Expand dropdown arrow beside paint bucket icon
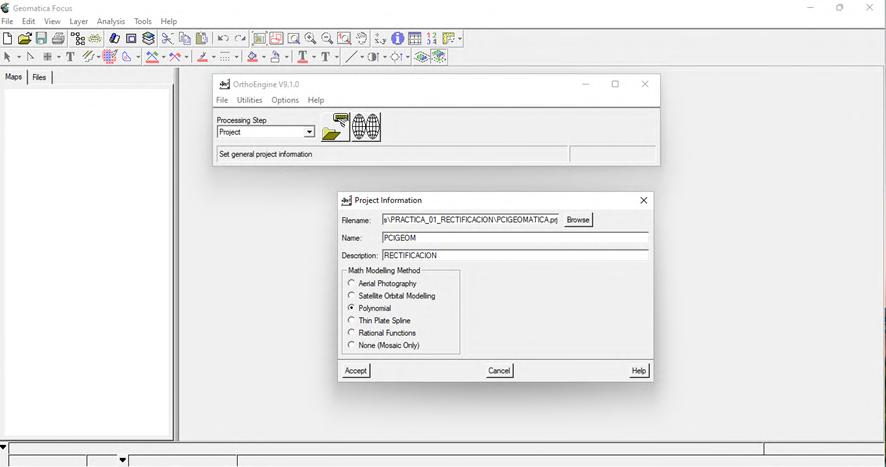This screenshot has width=886, height=467. (264, 57)
